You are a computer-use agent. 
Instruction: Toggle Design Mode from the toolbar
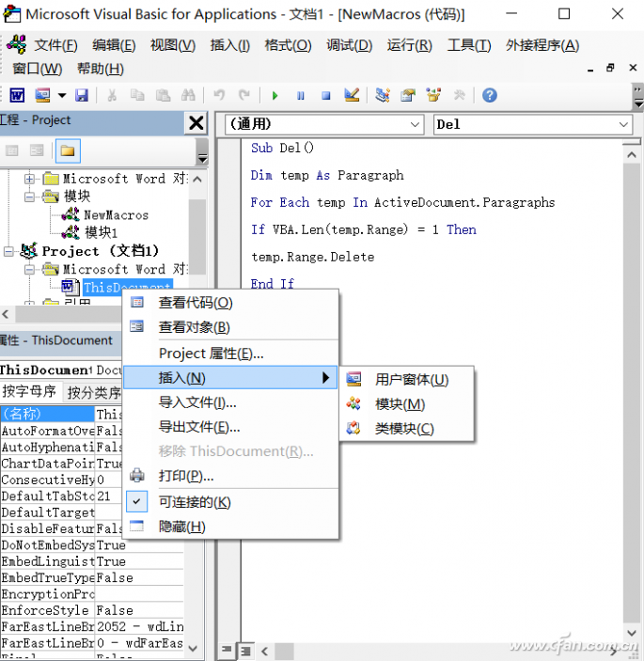point(352,95)
